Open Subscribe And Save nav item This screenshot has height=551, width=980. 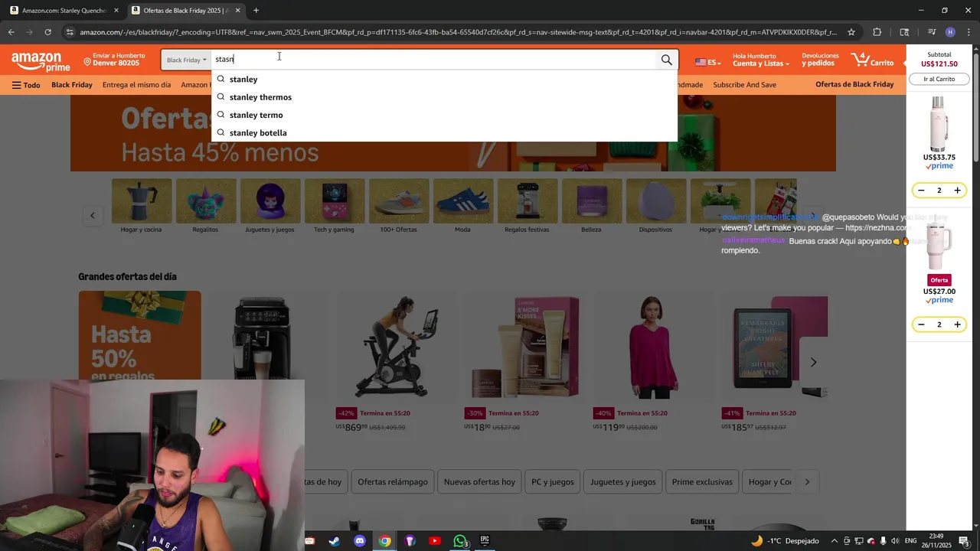tap(744, 85)
